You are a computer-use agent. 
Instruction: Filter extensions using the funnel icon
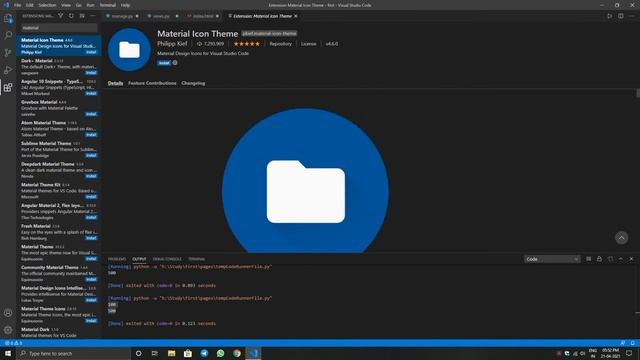[60, 16]
